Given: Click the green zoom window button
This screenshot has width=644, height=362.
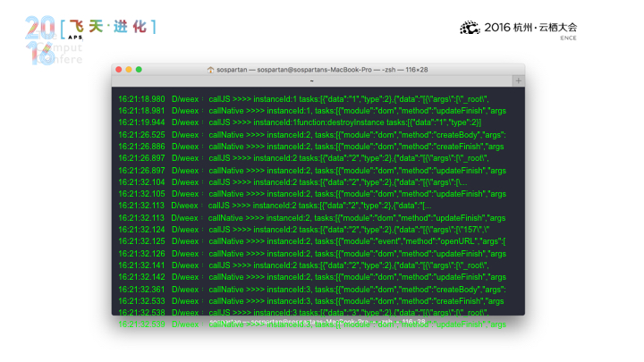Looking at the screenshot, I should pyautogui.click(x=139, y=70).
